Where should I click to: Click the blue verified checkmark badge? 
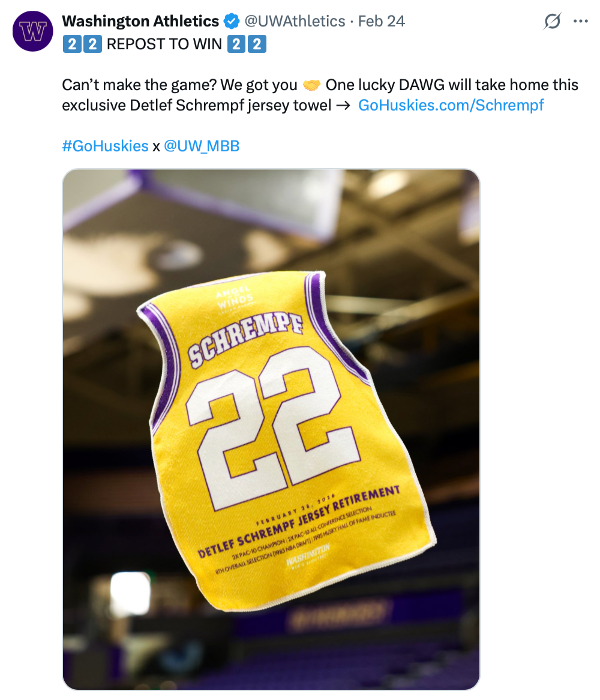coord(231,22)
